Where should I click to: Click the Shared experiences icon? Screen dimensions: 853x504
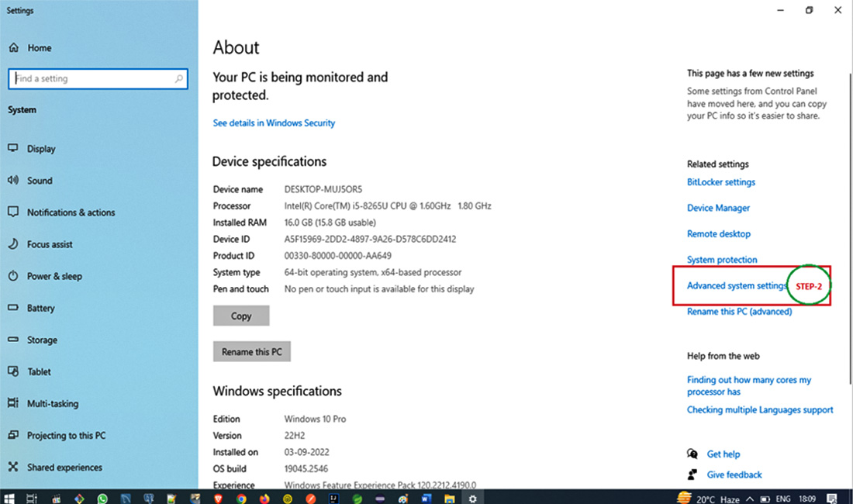point(13,468)
